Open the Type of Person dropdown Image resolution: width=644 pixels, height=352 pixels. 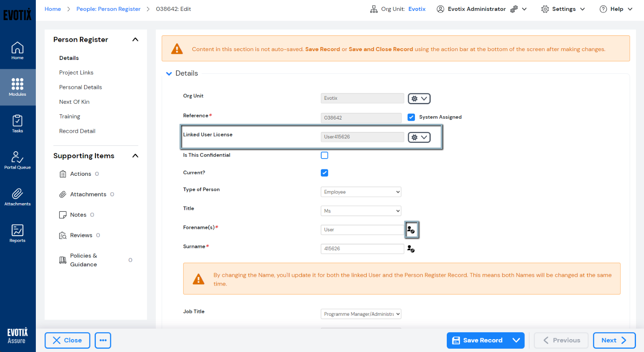pyautogui.click(x=361, y=192)
